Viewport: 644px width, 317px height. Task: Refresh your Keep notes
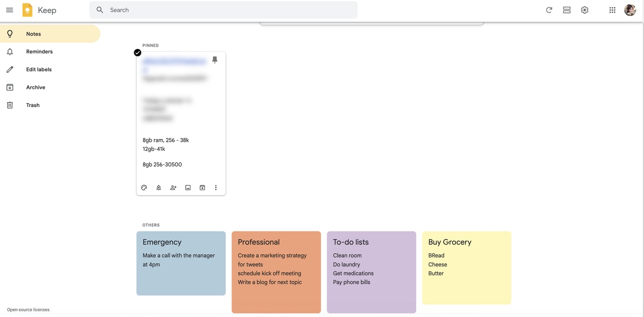click(548, 9)
